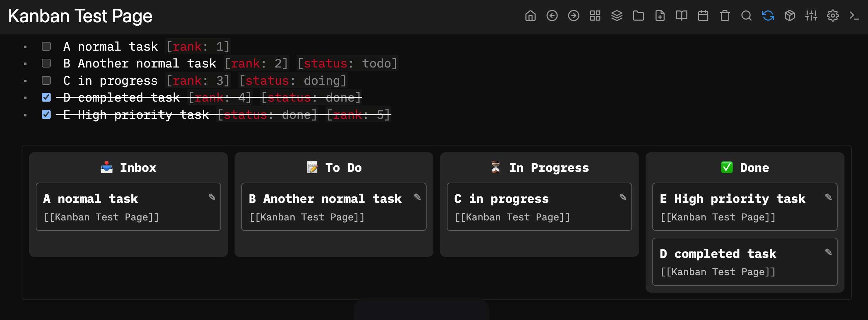Click the 'D completed task' kanban card
868x320 pixels.
coord(718,254)
